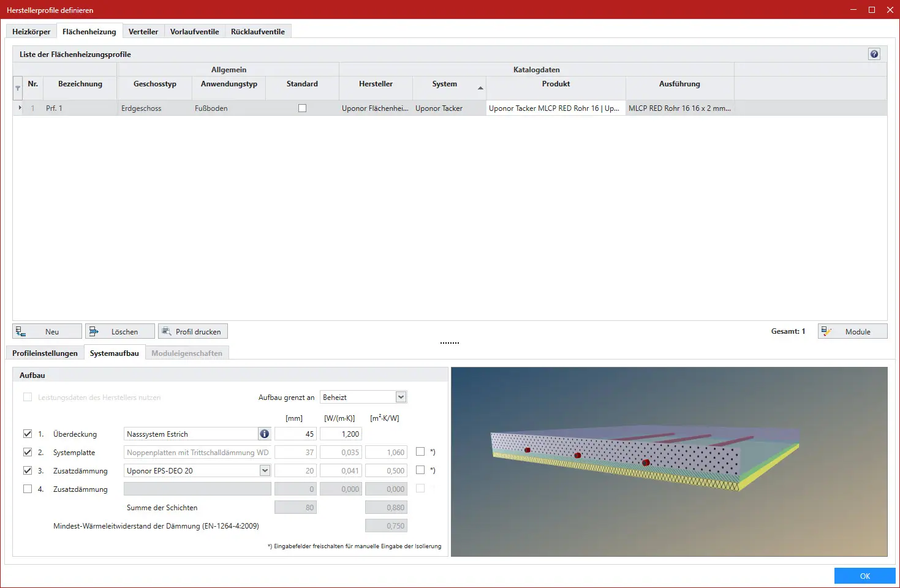
Task: Expand the Uponor EPS-DEO 20 dropdown
Action: 265,470
